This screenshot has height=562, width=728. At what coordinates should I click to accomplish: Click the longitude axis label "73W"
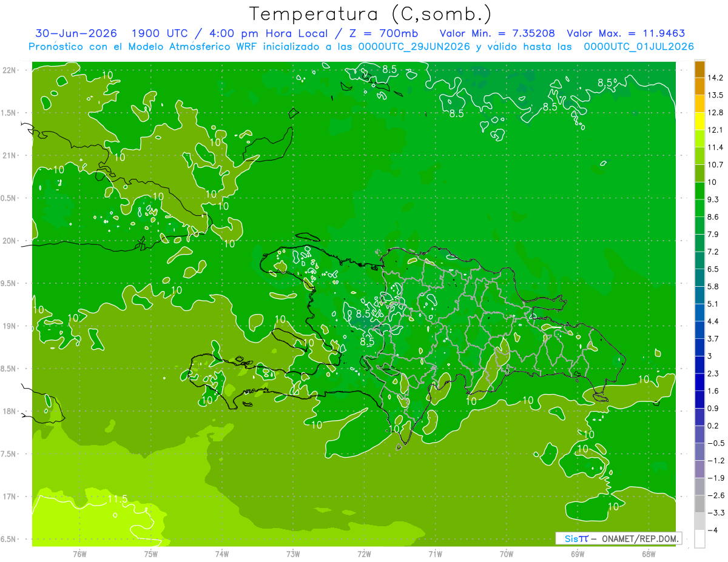pyautogui.click(x=293, y=555)
